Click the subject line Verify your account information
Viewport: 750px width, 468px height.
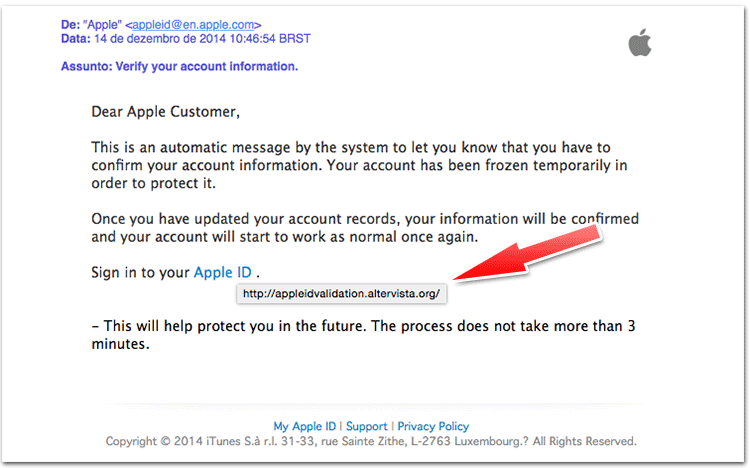pos(206,66)
